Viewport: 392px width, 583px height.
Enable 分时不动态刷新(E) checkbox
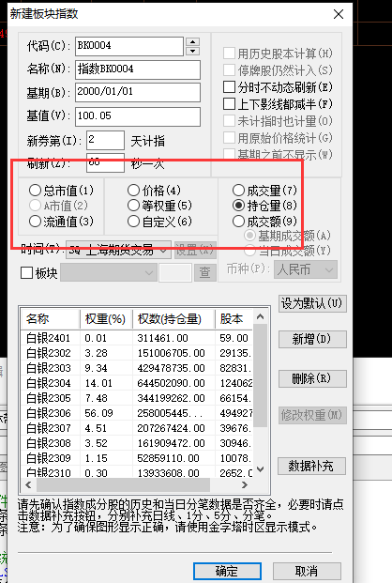(229, 87)
